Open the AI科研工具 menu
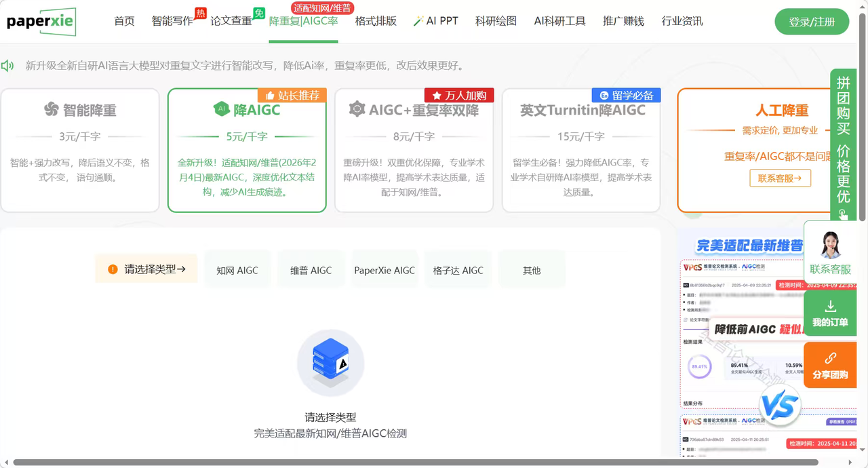Viewport: 868px width, 468px height. pos(559,21)
